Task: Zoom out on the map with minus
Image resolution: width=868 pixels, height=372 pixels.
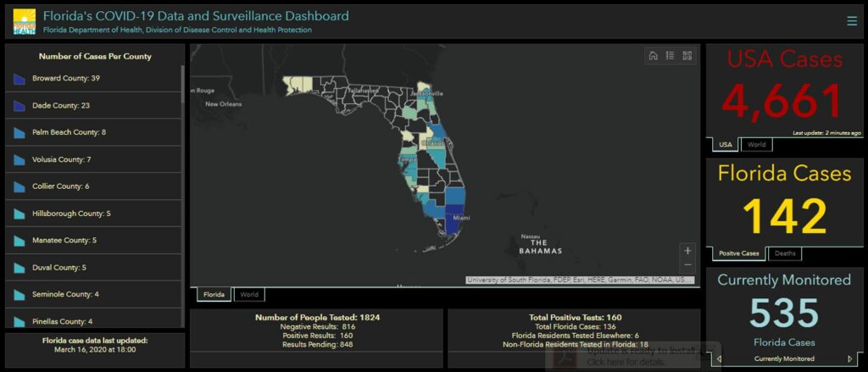Action: 687,266
